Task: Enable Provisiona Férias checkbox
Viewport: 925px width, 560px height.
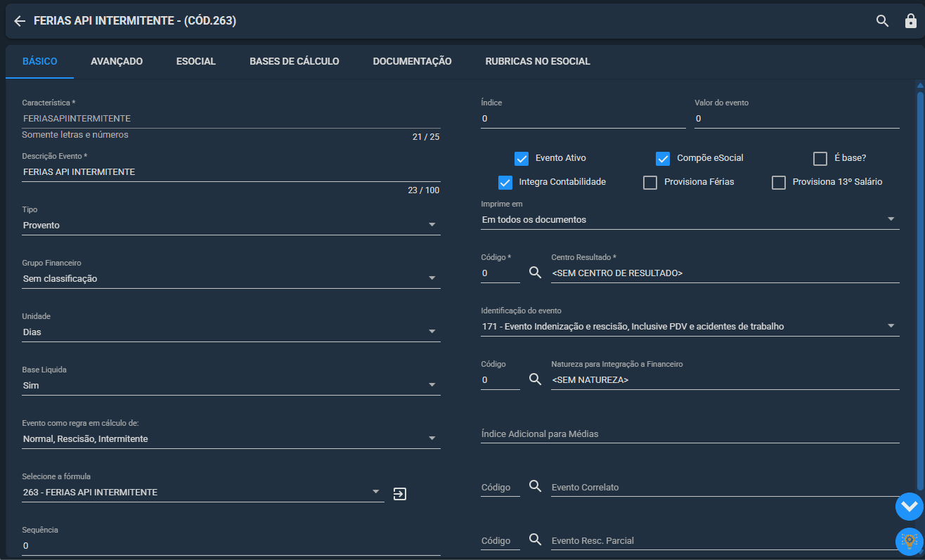Action: (x=650, y=182)
